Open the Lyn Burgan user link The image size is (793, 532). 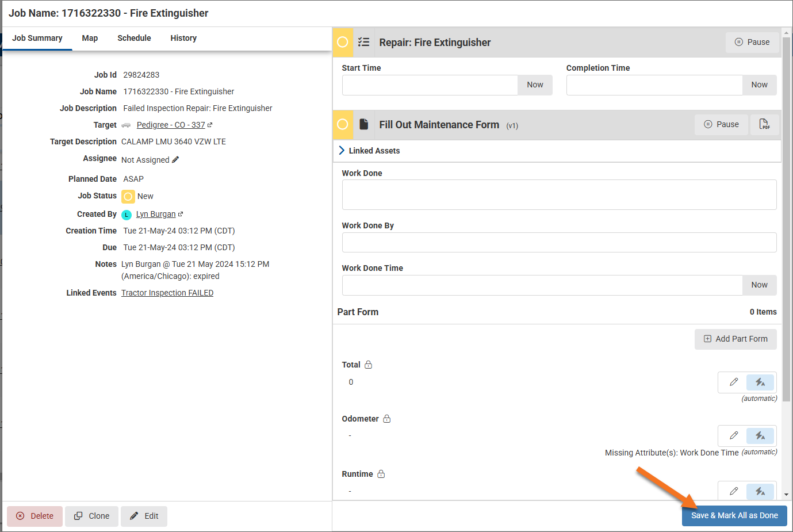156,214
